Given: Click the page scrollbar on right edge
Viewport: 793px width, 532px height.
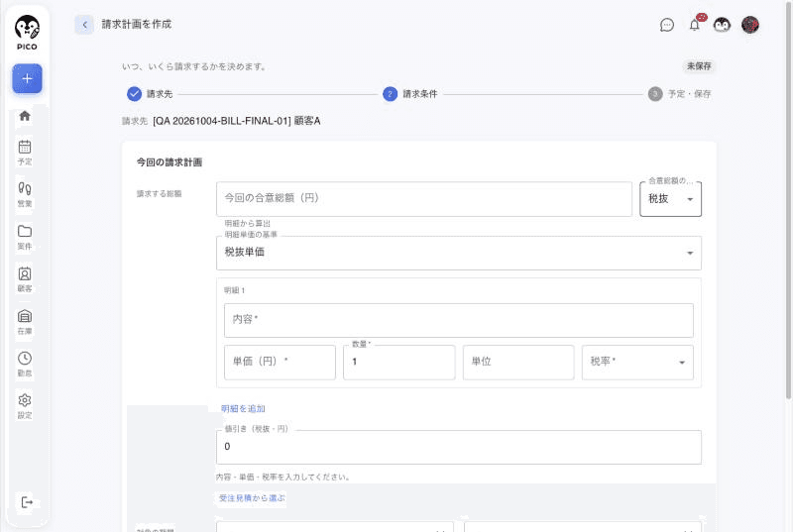Looking at the screenshot, I should click(788, 202).
